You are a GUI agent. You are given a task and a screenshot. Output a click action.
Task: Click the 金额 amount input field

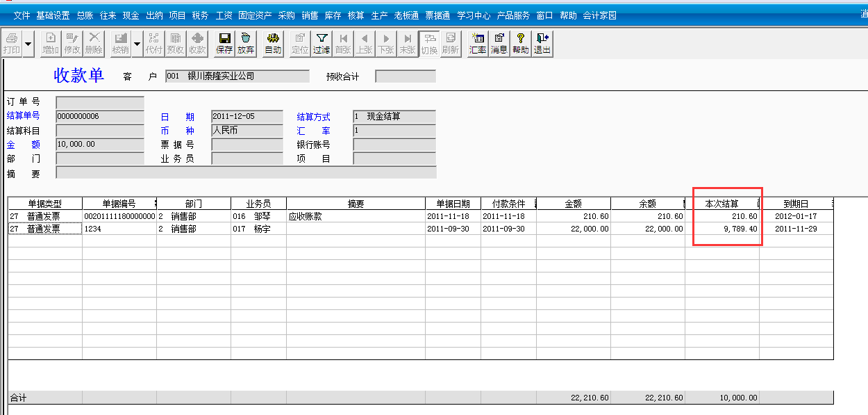99,145
